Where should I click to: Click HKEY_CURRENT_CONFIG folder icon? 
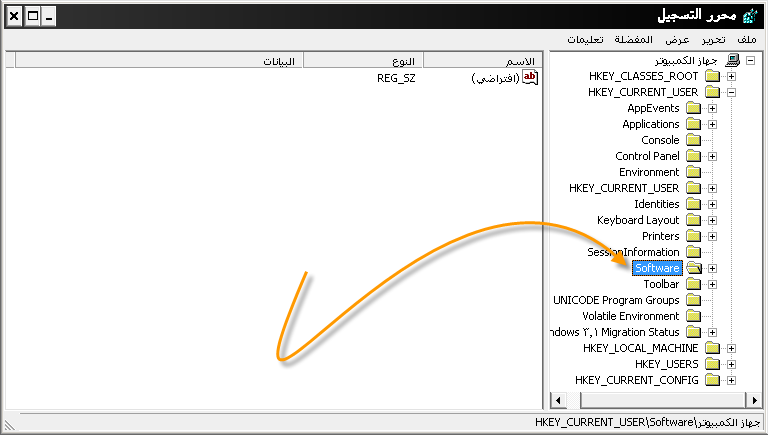coord(713,380)
